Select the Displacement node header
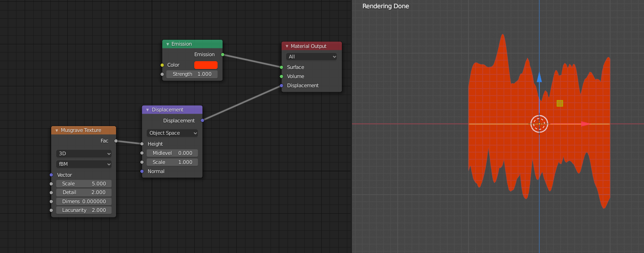The image size is (644, 253). 172,110
